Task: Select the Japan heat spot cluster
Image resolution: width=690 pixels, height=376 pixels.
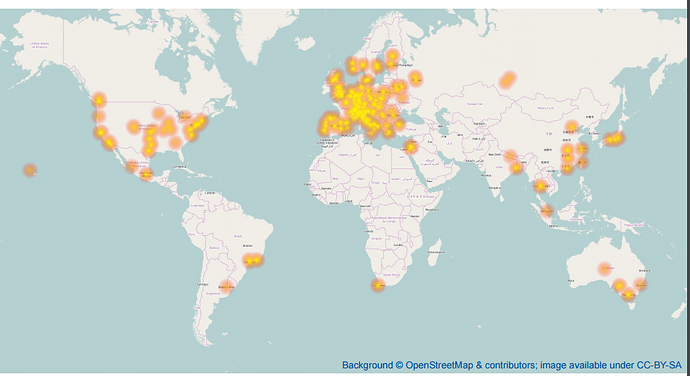Action: tap(613, 138)
